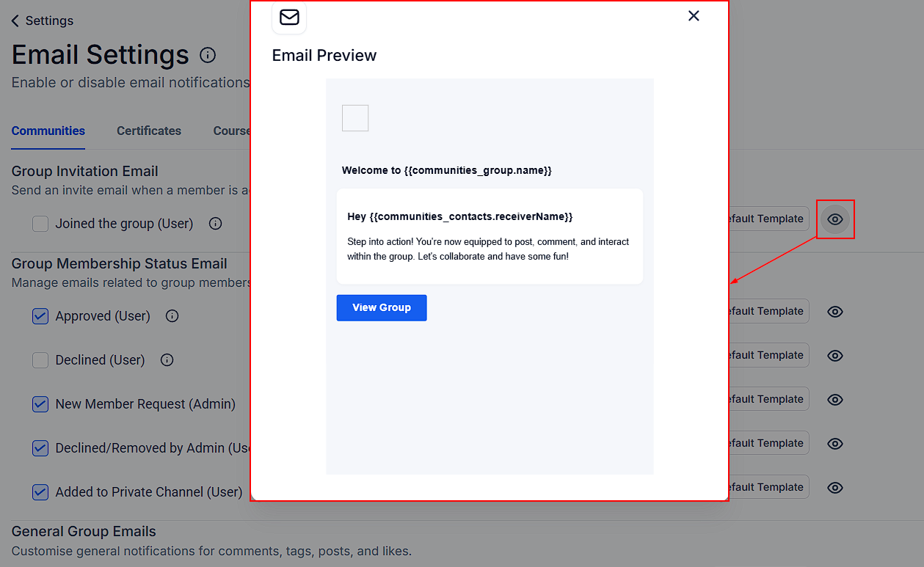Preview Joined the group email template
This screenshot has width=924, height=567.
coord(835,219)
